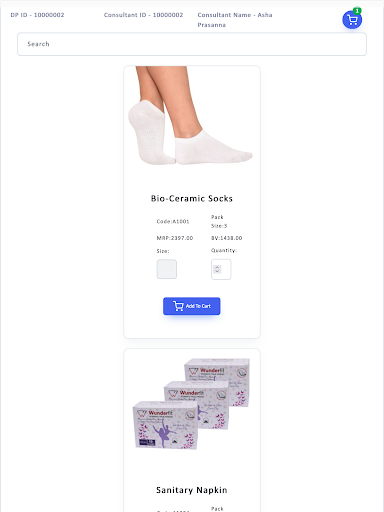Select the Bio-Ceramic Socks product title

pyautogui.click(x=192, y=199)
